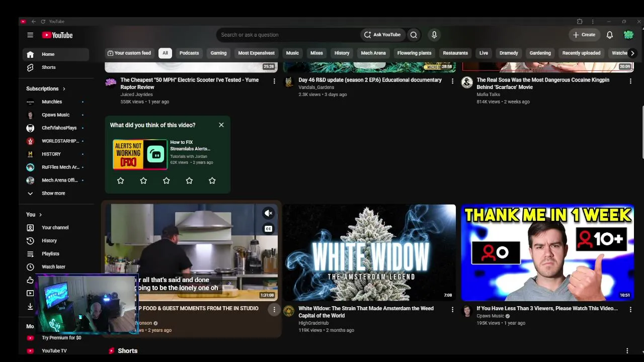Select the Recently uploaded chip
The image size is (644, 362).
tap(581, 53)
